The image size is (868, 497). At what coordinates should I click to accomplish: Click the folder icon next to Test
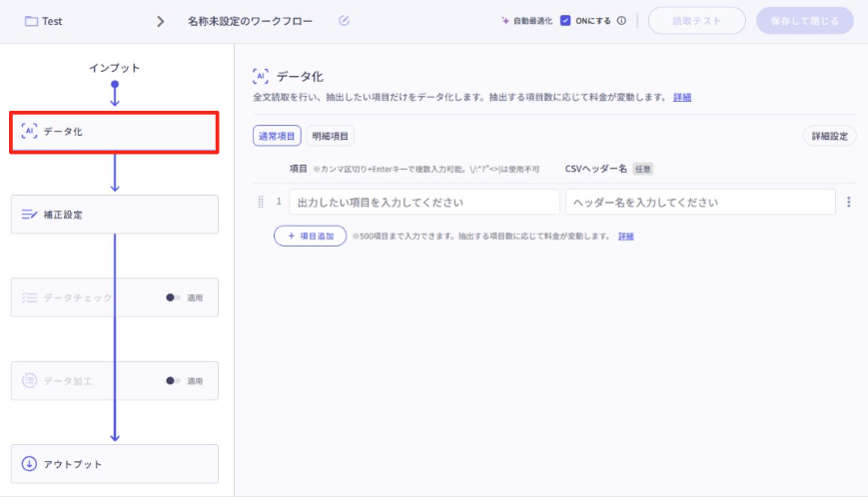coord(31,21)
